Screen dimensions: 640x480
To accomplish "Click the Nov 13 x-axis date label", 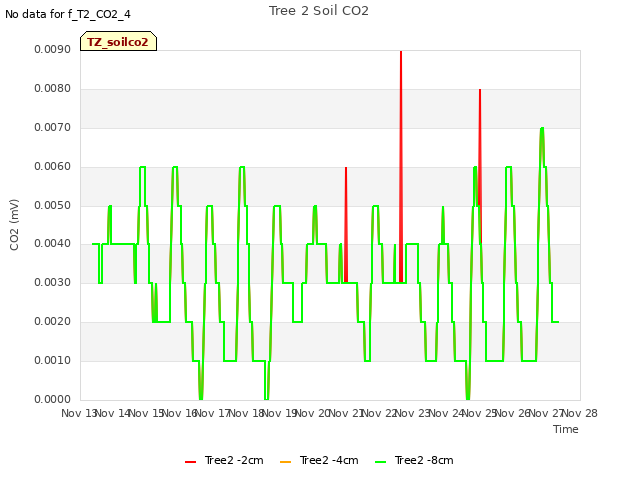I will [78, 413].
